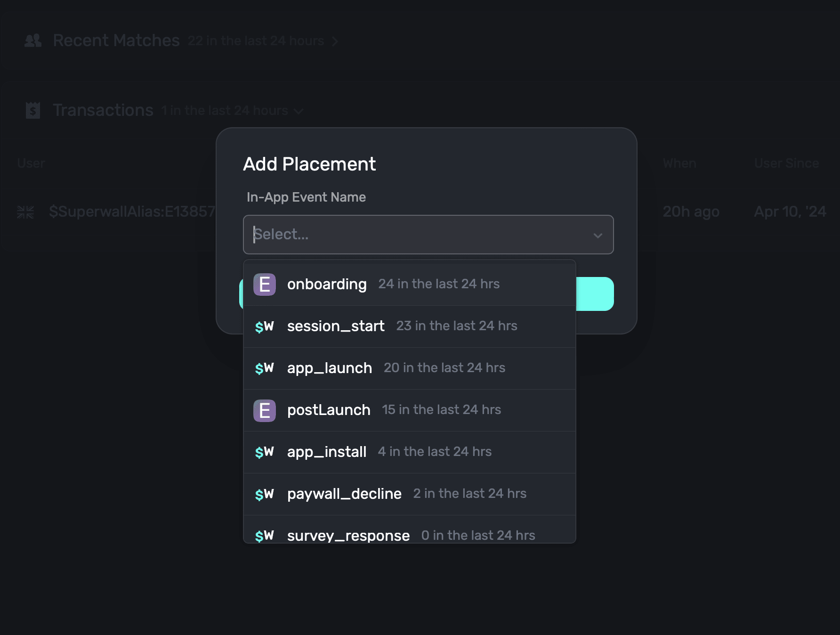Click the $W icon beside paywall_decline
The image size is (840, 635).
tap(264, 494)
